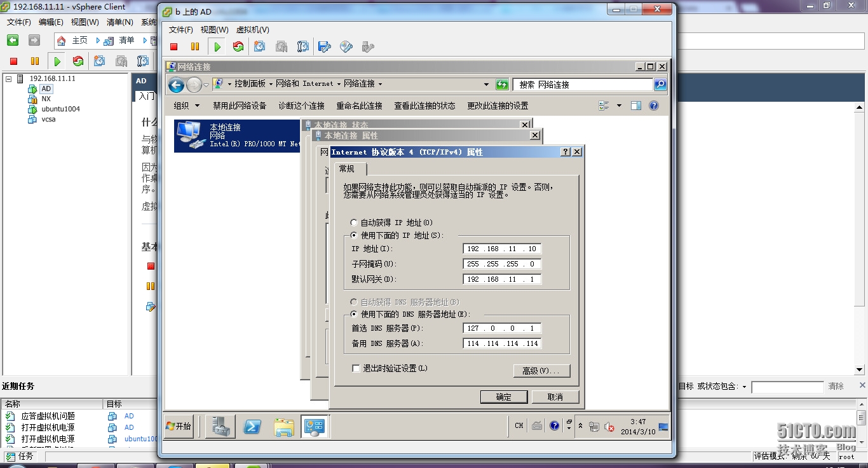Click the refresh icon beside address bar

click(502, 84)
